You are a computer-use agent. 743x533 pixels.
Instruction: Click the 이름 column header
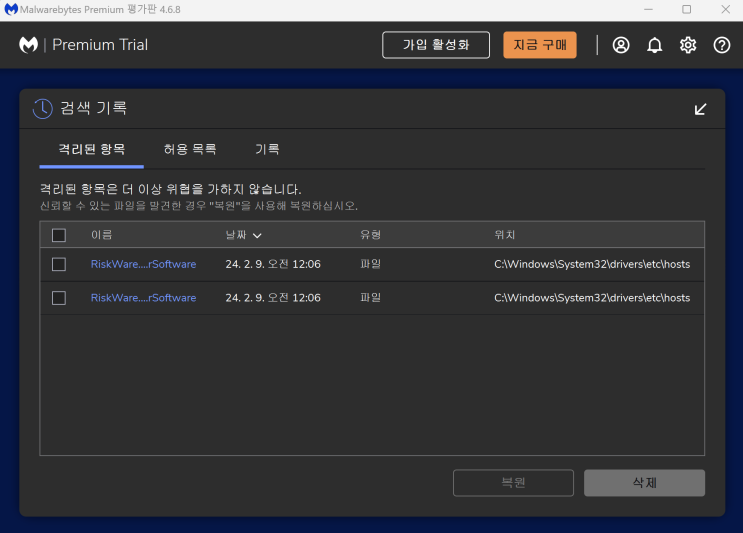tap(101, 235)
